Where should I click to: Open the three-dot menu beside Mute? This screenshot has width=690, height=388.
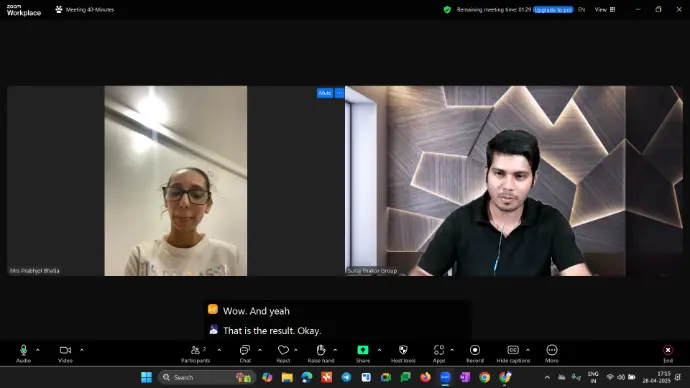tap(339, 93)
